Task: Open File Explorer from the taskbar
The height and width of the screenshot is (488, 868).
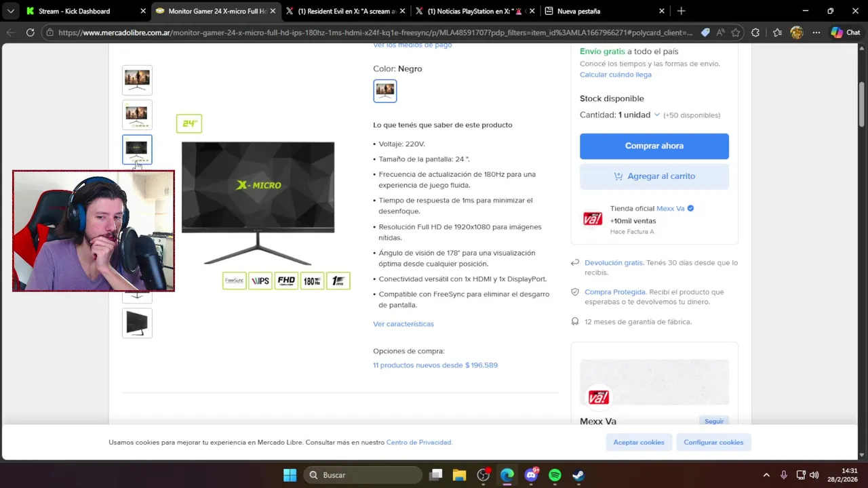Action: [459, 475]
